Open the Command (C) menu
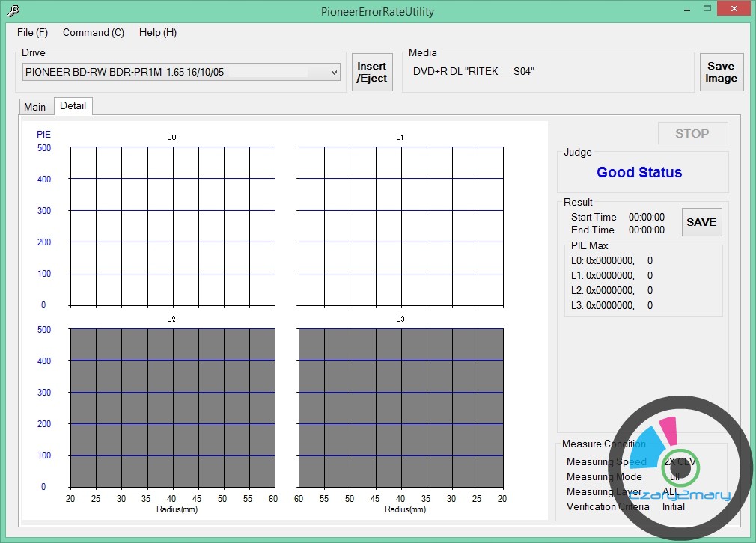The height and width of the screenshot is (543, 756). (x=94, y=33)
